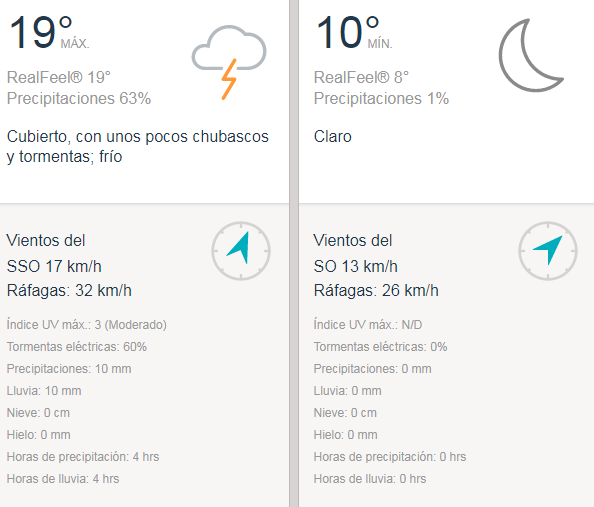Click the vertical divider between panels

coord(294,254)
